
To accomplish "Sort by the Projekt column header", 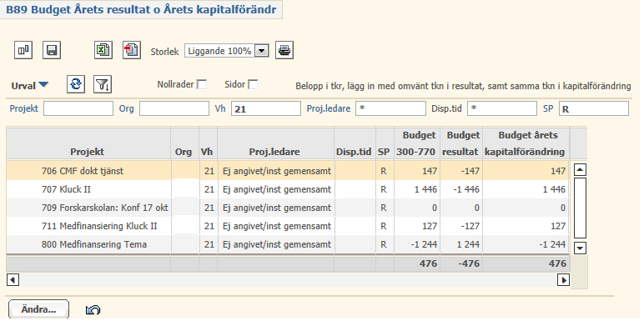I will pos(87,152).
